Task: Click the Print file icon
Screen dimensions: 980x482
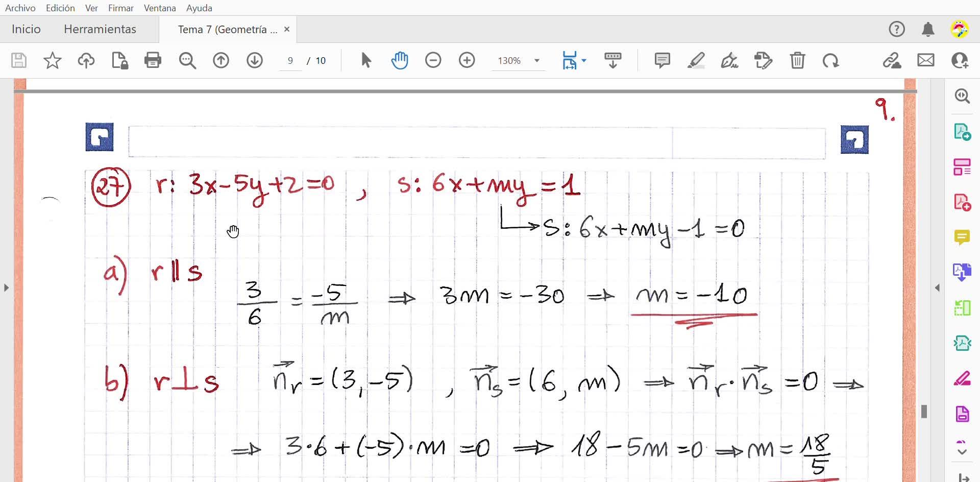Action: tap(153, 60)
